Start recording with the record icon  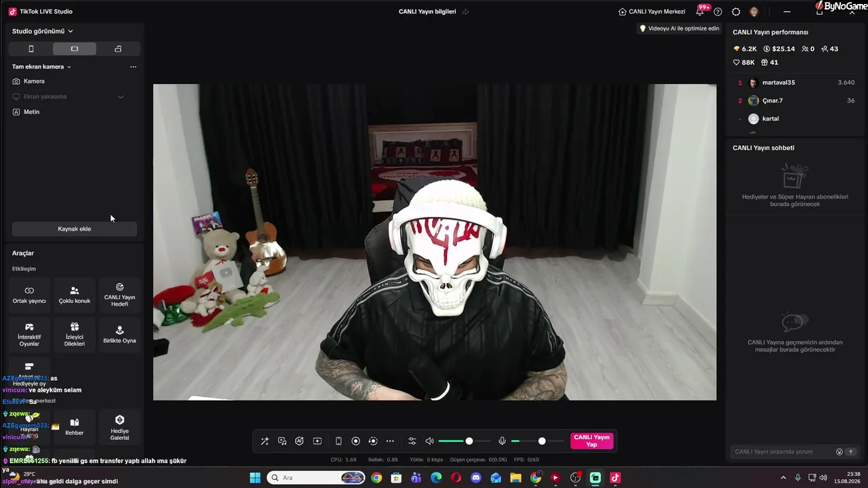point(355,441)
